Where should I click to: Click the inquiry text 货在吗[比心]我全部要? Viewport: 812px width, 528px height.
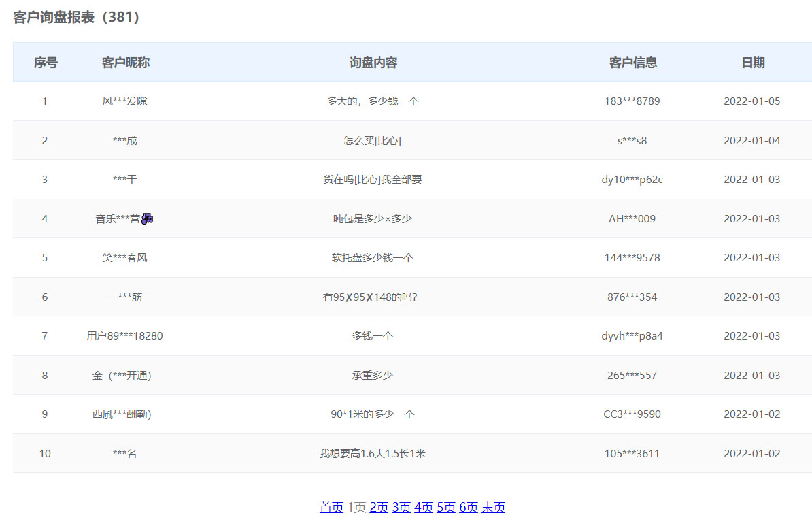pyautogui.click(x=372, y=180)
